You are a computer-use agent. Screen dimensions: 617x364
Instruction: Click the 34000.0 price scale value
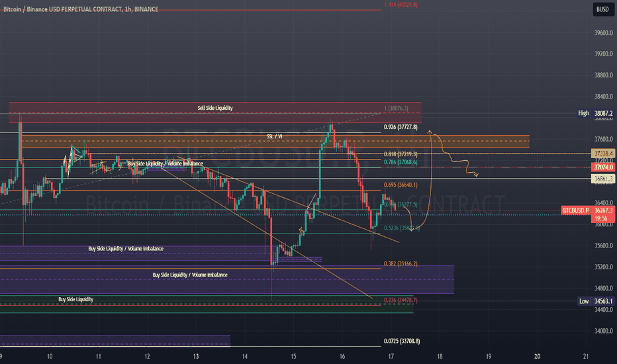[x=604, y=331]
